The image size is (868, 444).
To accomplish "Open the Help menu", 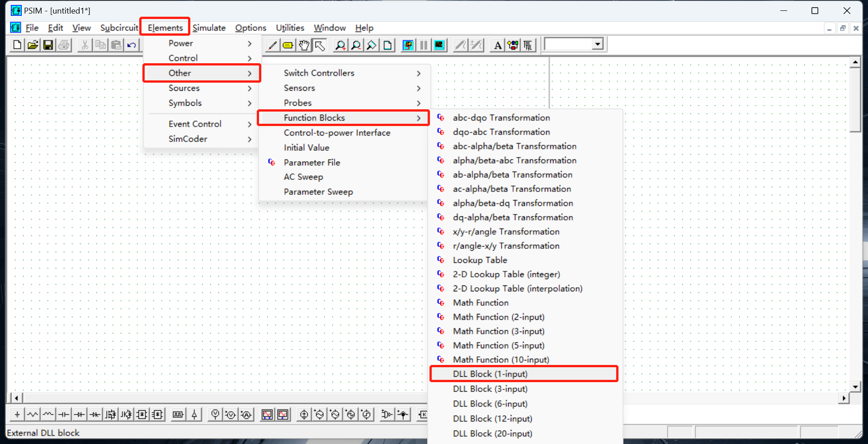I will point(364,28).
